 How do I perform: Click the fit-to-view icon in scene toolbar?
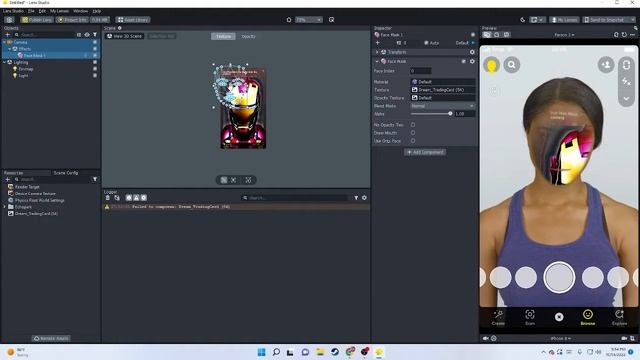click(x=233, y=180)
